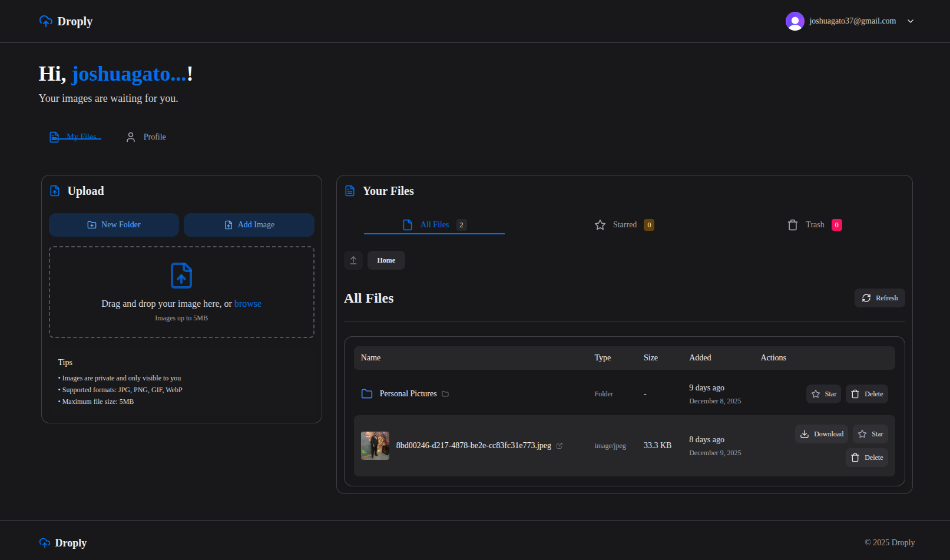Click the Droply cloud logo in header

coord(46,21)
